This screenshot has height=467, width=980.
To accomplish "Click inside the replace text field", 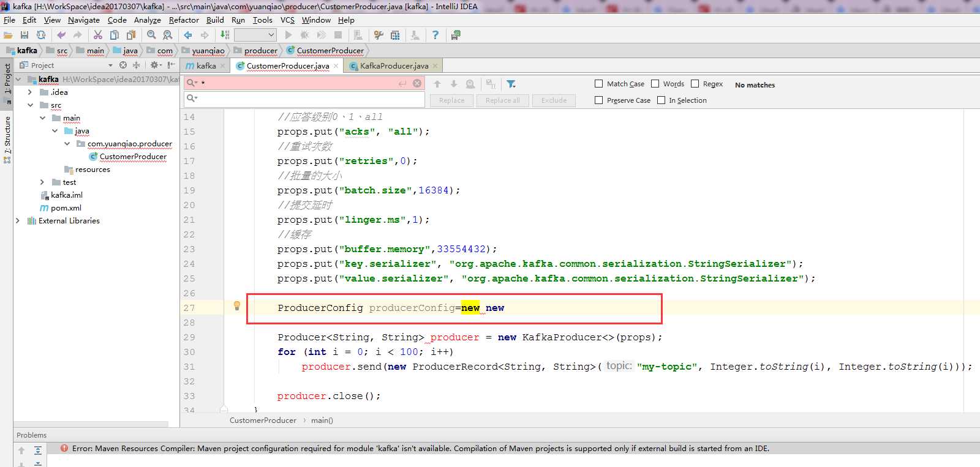I will click(x=304, y=99).
